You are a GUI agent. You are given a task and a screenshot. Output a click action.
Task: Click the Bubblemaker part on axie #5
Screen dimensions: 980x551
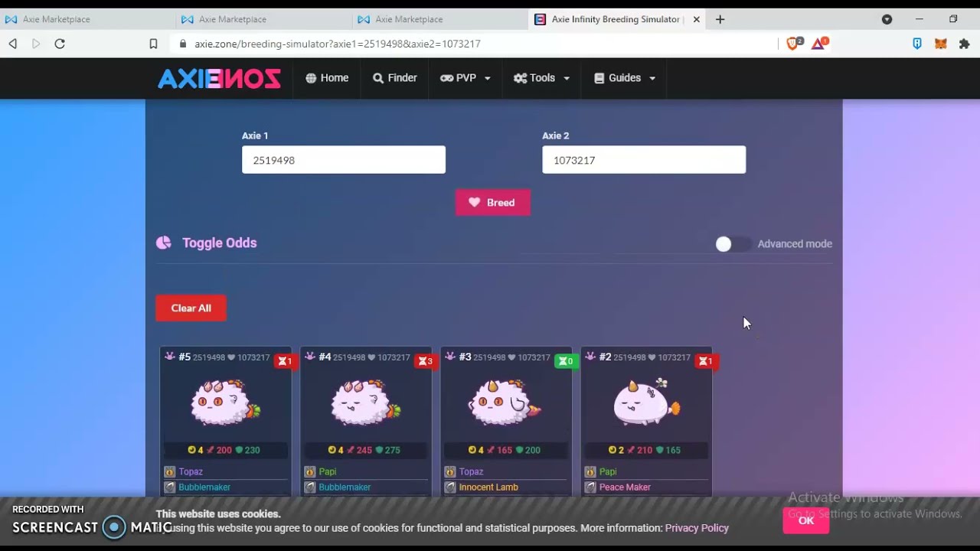pyautogui.click(x=204, y=487)
